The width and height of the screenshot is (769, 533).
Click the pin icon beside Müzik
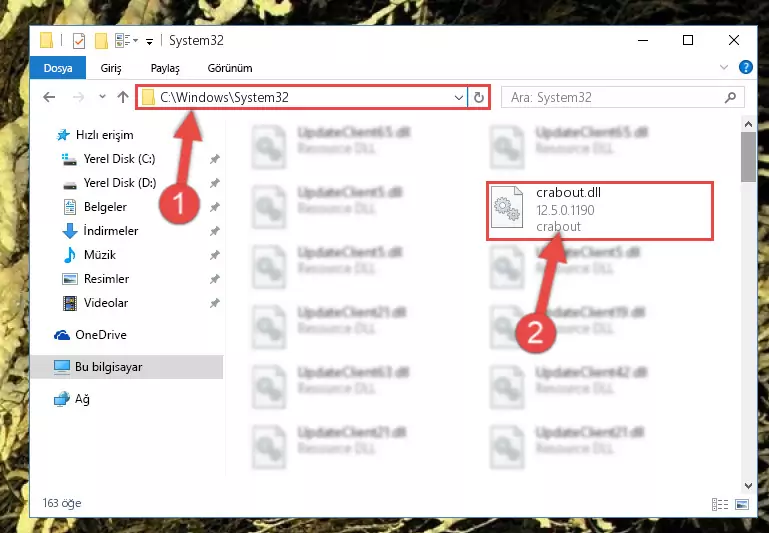click(214, 255)
